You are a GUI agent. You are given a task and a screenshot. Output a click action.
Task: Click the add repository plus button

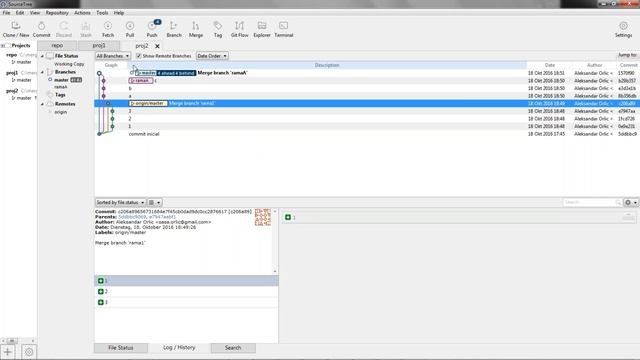coord(8,351)
